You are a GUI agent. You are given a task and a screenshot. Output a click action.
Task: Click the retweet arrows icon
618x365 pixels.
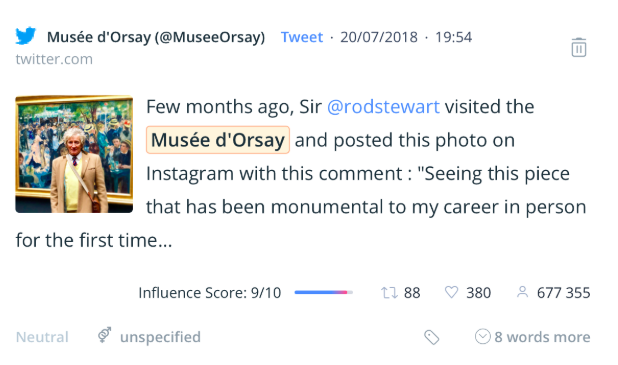click(x=389, y=292)
